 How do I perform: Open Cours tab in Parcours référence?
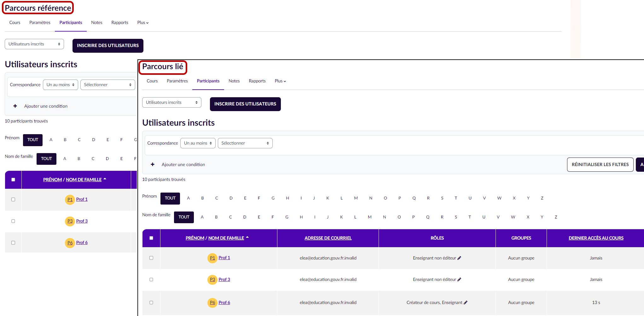point(15,22)
